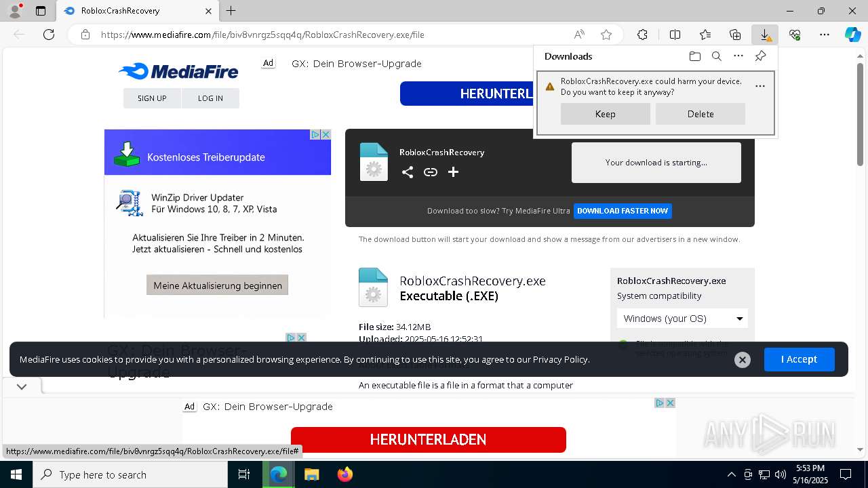The height and width of the screenshot is (488, 868).
Task: Click the RobloxCrashRecovery.exe file name heading
Action: coord(473,281)
